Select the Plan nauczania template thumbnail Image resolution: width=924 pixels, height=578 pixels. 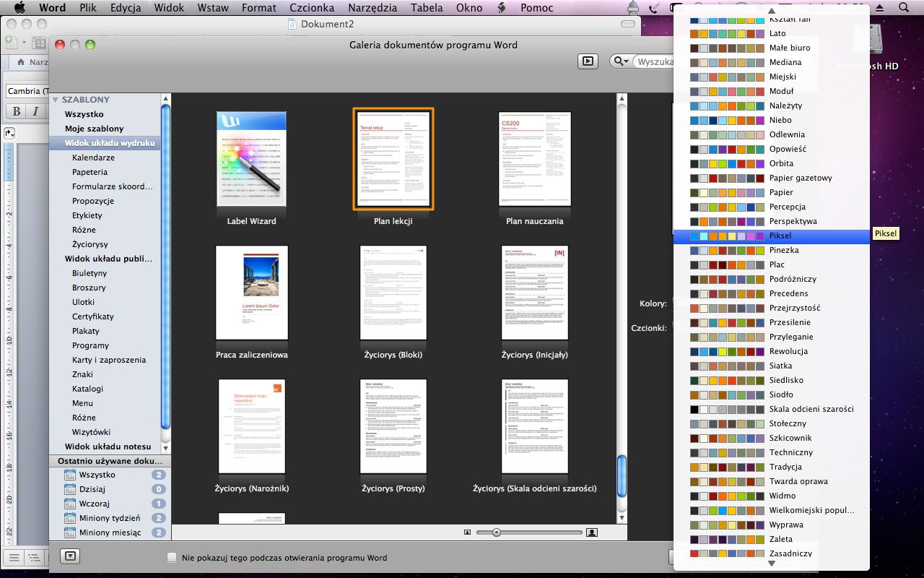tap(534, 160)
